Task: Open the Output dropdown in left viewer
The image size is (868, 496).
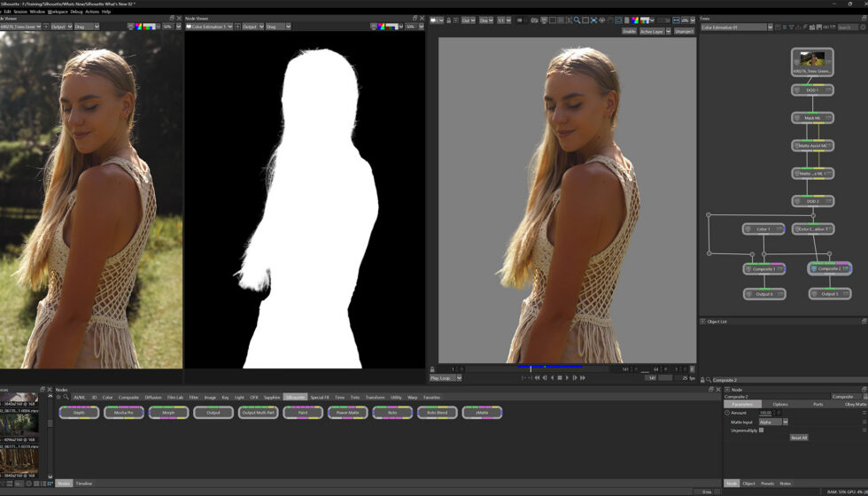Action: pos(61,27)
